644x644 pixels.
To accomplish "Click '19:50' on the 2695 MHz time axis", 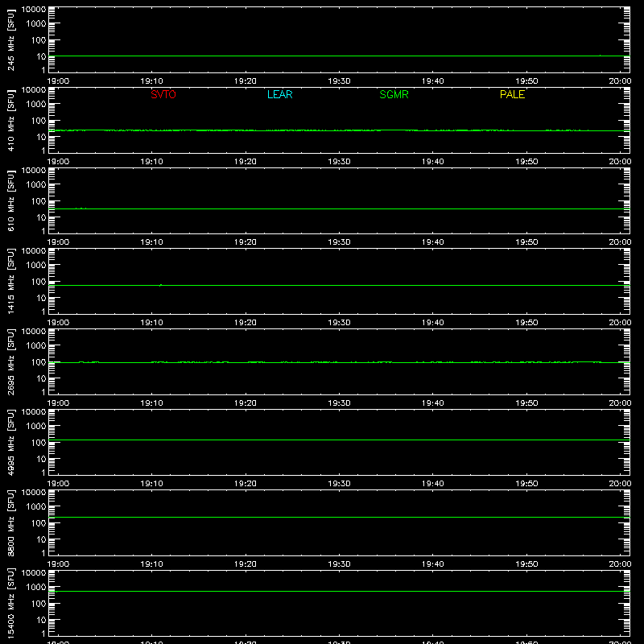I will 526,403.
